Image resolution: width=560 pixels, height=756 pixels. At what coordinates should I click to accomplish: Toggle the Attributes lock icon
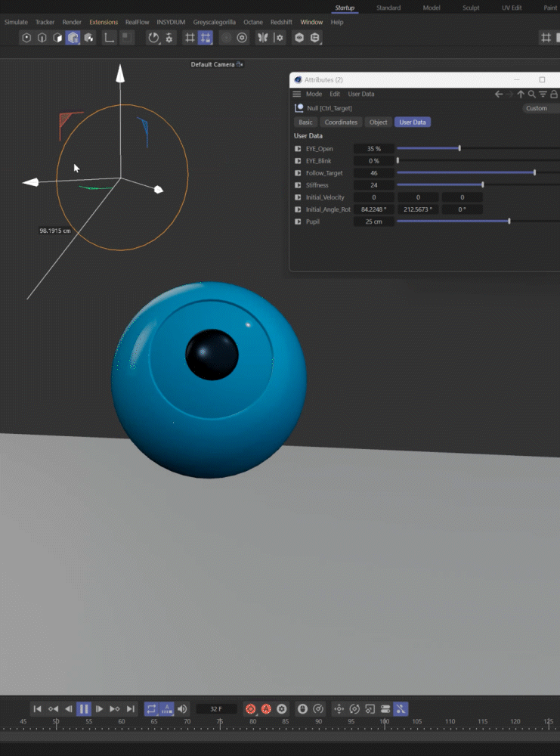[x=554, y=94]
